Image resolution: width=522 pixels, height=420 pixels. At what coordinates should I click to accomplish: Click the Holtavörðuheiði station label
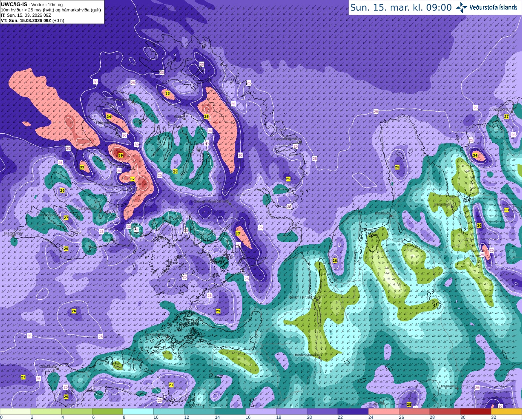click(x=306, y=355)
